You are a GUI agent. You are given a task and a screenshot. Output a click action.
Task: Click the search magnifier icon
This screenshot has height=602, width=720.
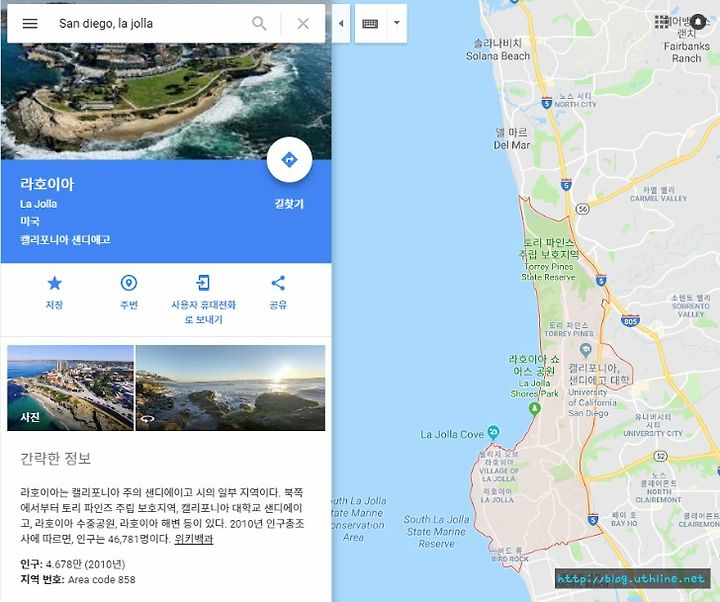coord(259,23)
